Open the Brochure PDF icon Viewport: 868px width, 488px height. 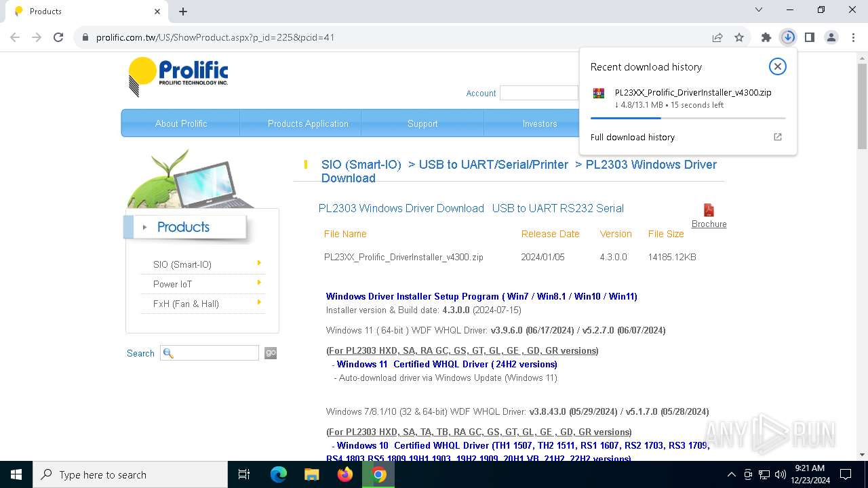pos(709,210)
